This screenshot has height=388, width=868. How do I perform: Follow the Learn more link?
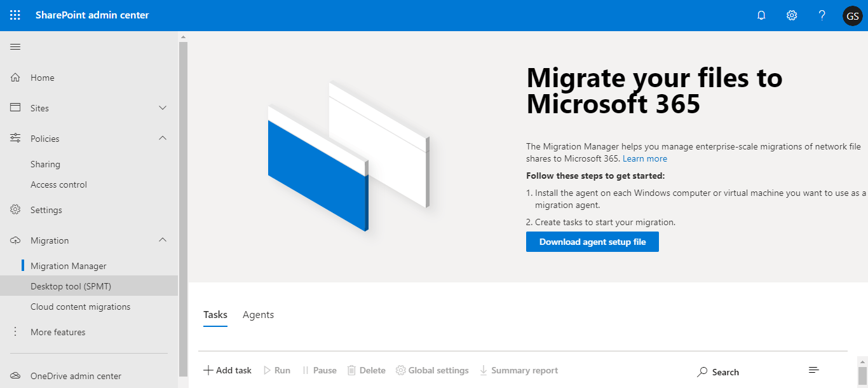[x=645, y=158]
